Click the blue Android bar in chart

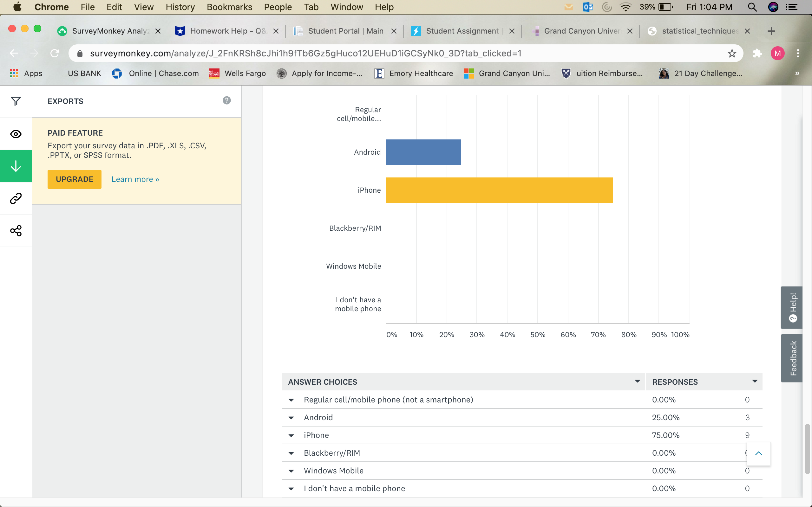pyautogui.click(x=423, y=152)
